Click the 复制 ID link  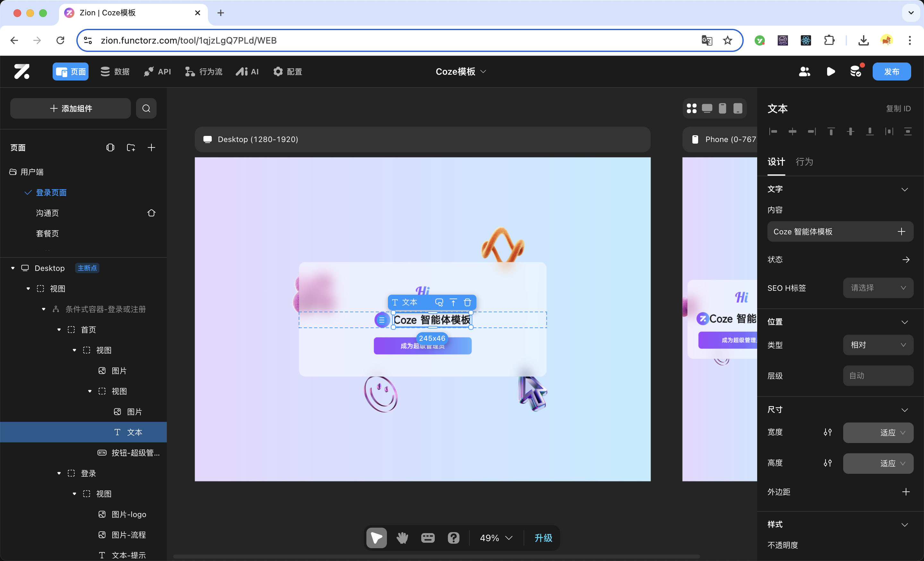point(899,109)
